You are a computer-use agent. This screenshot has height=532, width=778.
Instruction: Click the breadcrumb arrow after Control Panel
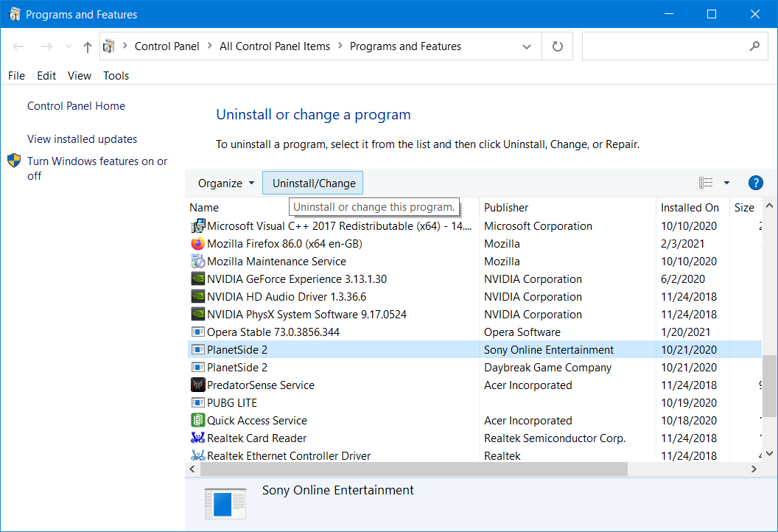[209, 46]
